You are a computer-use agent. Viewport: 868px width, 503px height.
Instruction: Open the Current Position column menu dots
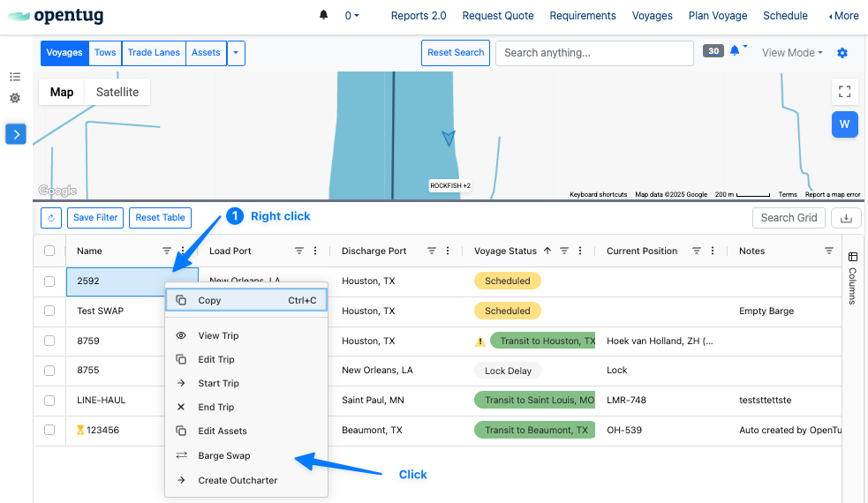[x=713, y=251]
